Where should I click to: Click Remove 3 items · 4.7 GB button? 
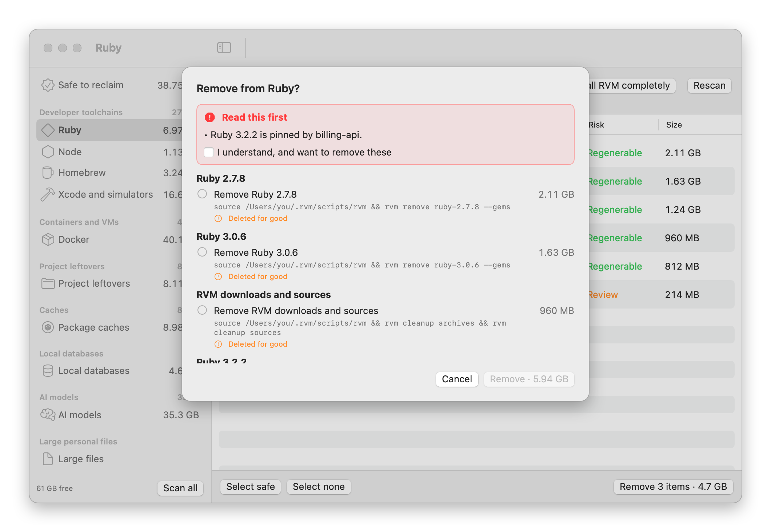tap(673, 487)
